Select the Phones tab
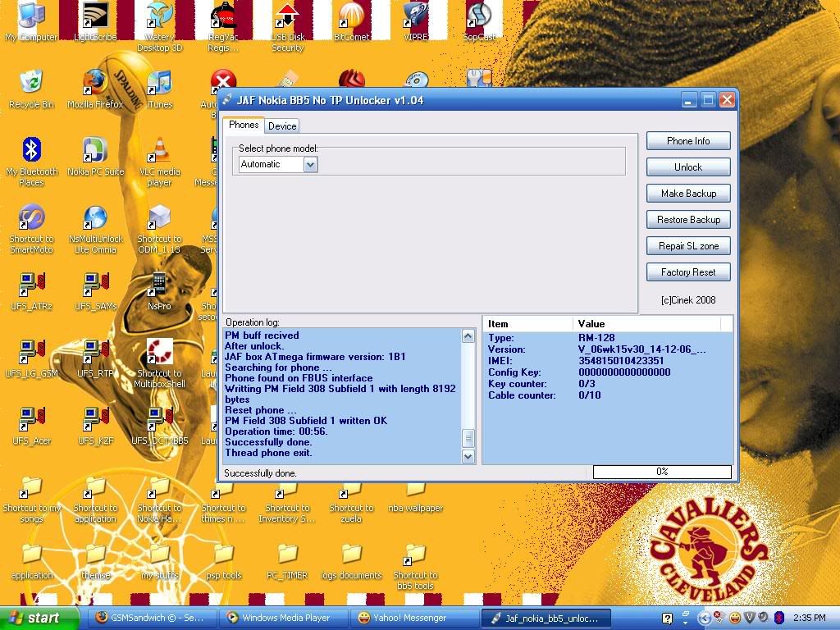Image resolution: width=840 pixels, height=630 pixels. point(244,125)
